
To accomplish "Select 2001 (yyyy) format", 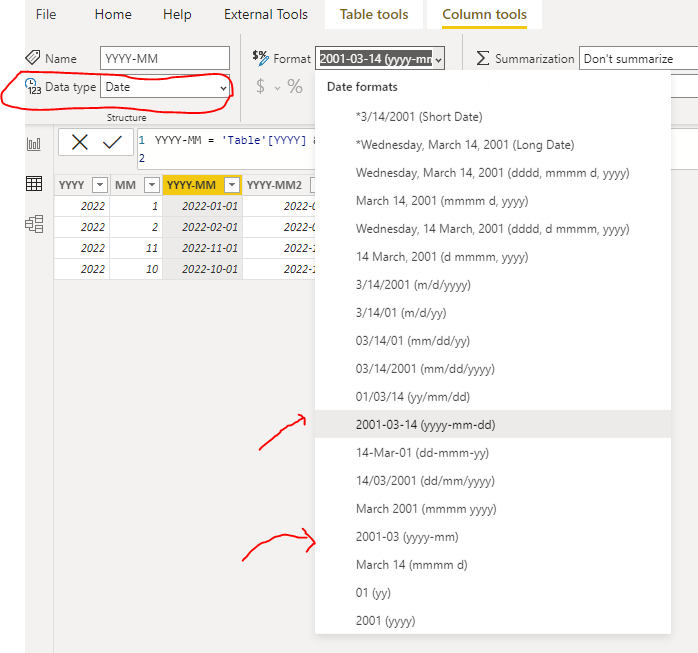I will pos(493,621).
